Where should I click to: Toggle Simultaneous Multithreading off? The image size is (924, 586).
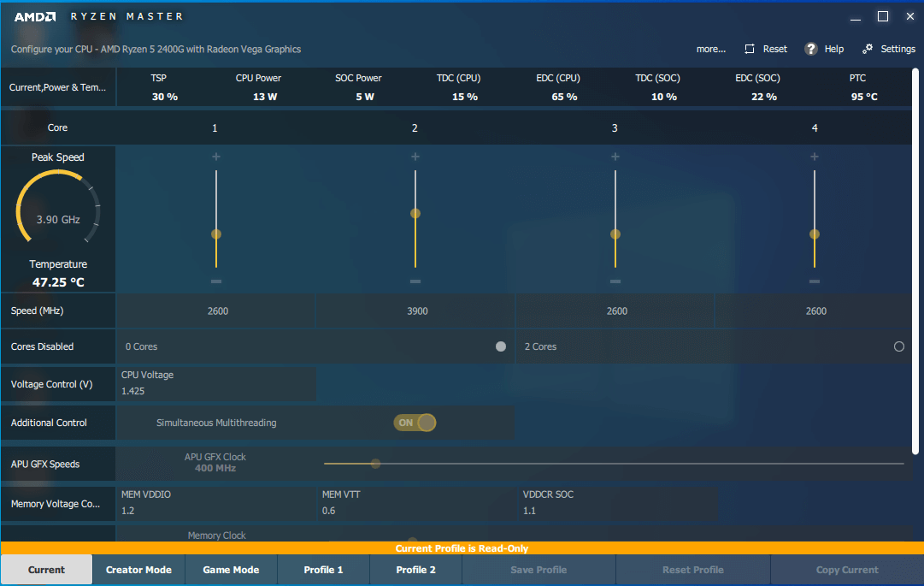(415, 422)
